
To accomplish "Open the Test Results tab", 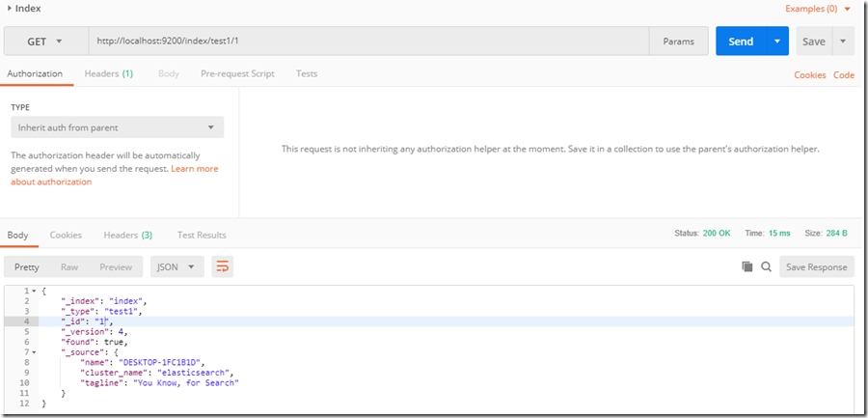I will 202,235.
